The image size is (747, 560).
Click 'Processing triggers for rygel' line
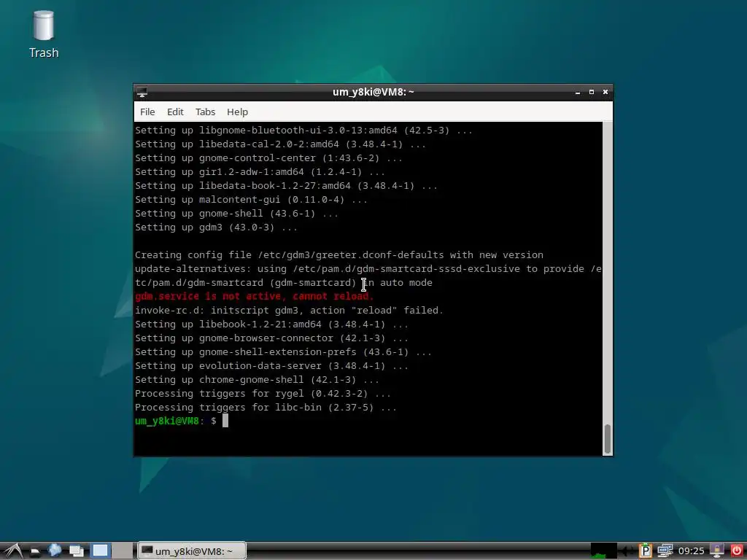point(263,393)
